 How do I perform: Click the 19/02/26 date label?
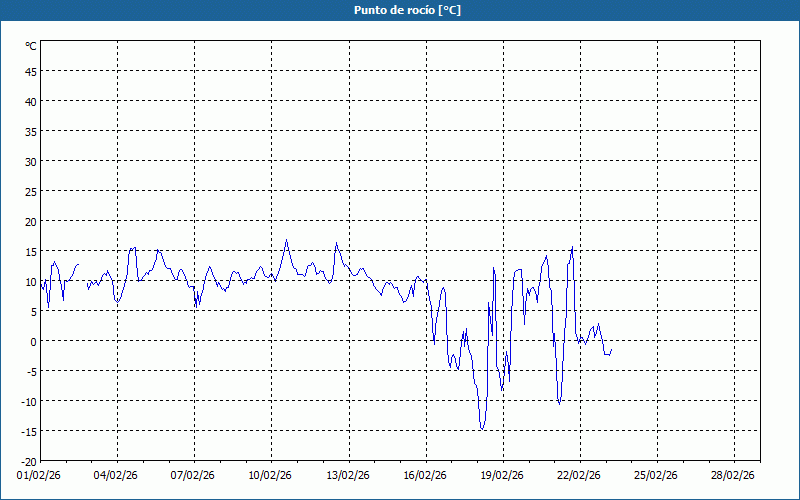(x=503, y=476)
